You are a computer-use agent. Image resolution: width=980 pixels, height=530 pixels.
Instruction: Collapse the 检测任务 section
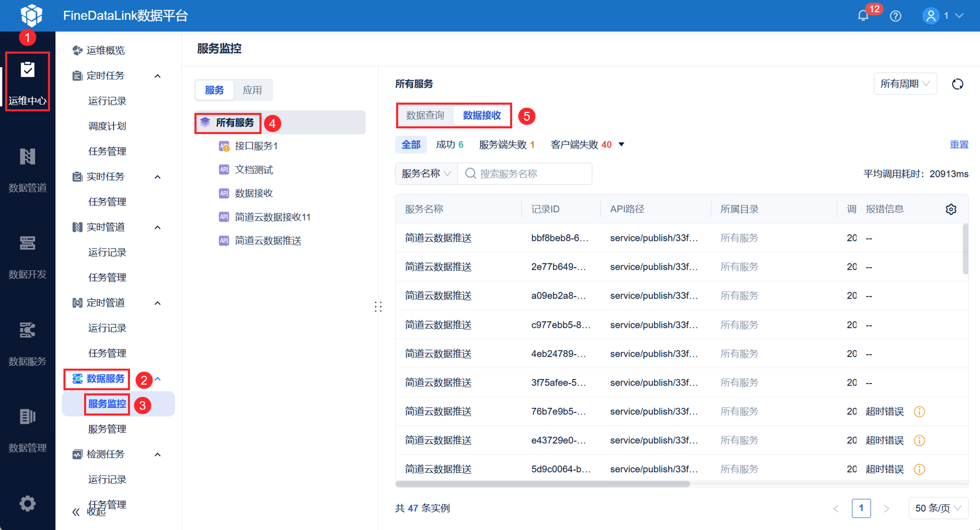click(x=158, y=455)
